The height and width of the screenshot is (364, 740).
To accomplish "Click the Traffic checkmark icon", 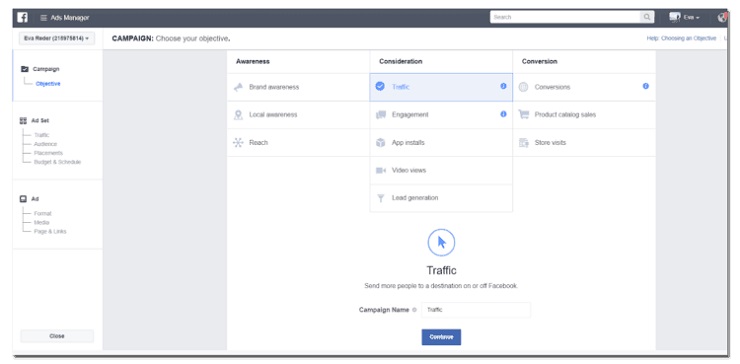I will tap(380, 86).
